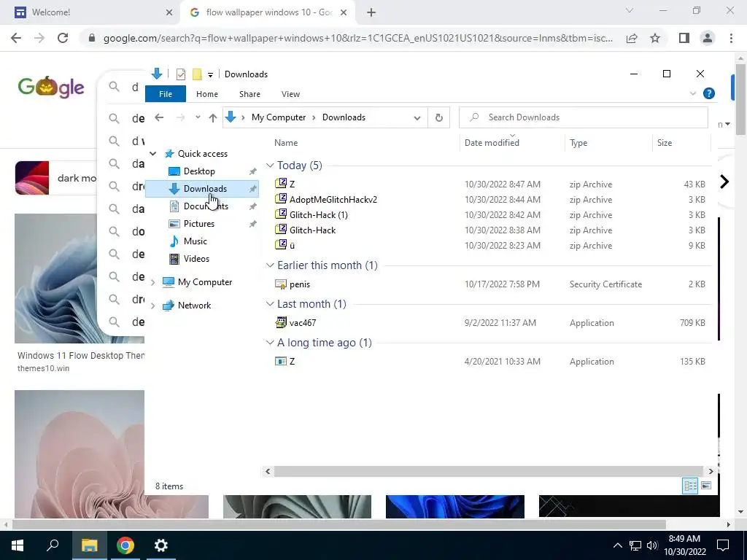
Task: Open Customize Quick Access Toolbar dropdown arrow
Action: [210, 75]
